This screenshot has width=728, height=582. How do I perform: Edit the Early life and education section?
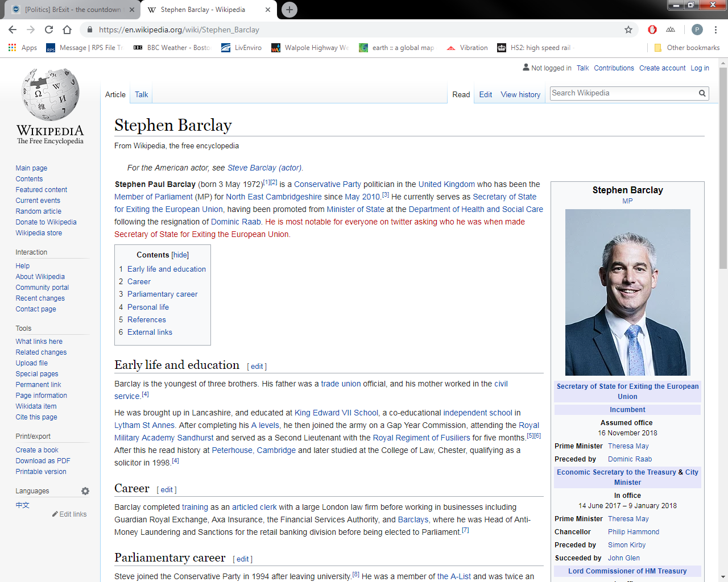click(257, 367)
